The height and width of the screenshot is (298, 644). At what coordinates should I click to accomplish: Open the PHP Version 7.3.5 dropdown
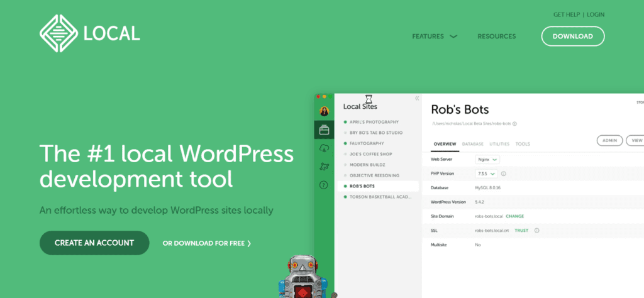486,174
